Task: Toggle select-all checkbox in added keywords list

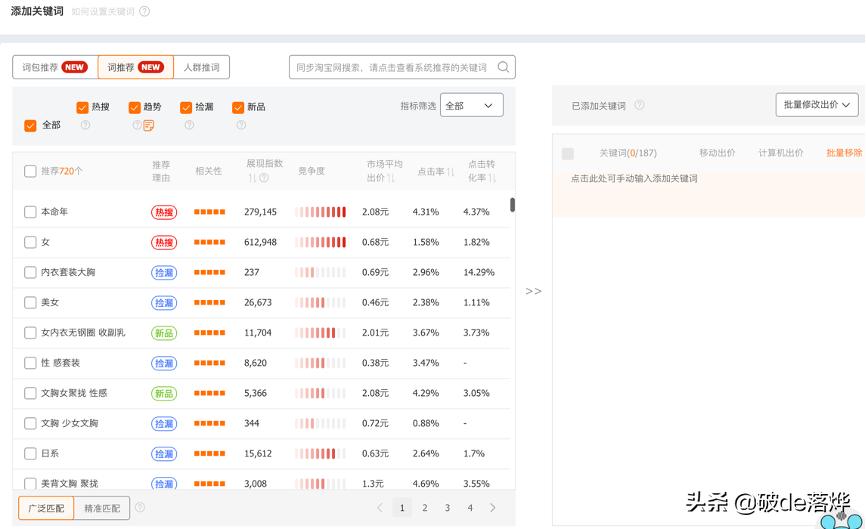Action: pyautogui.click(x=568, y=154)
